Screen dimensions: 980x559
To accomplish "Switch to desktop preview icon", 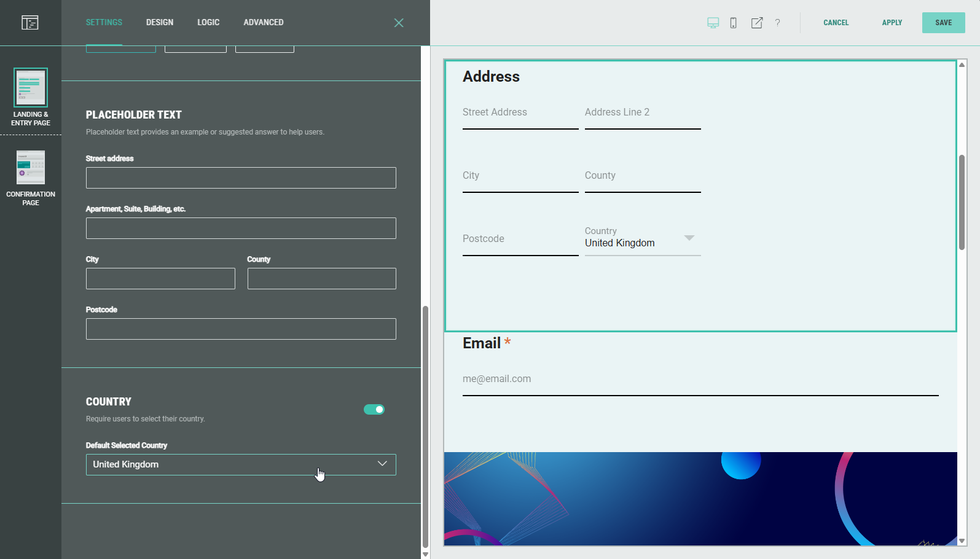I will tap(713, 23).
